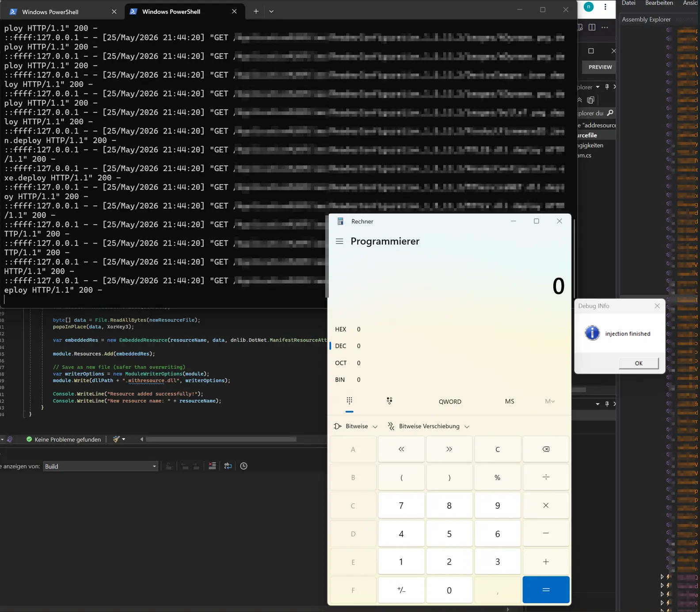Screen dimensions: 700x612
Task: Expand the Bitweise operations dropdown
Action: (x=356, y=426)
